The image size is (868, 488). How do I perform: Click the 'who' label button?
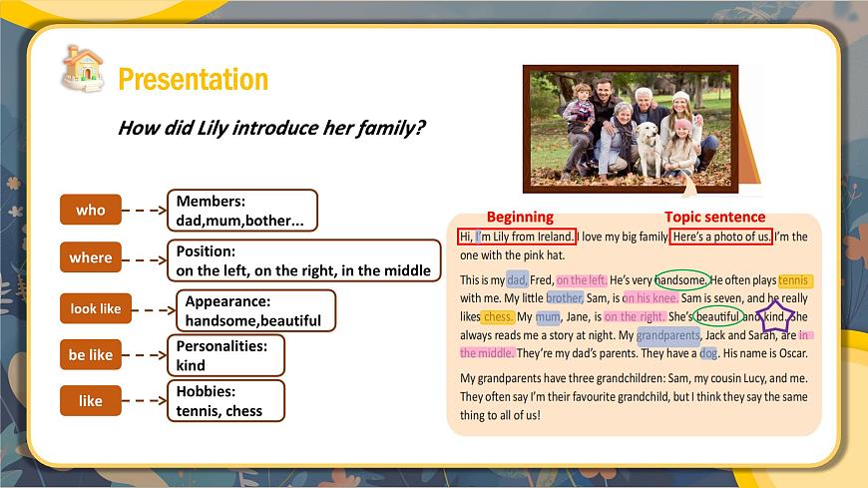[91, 210]
